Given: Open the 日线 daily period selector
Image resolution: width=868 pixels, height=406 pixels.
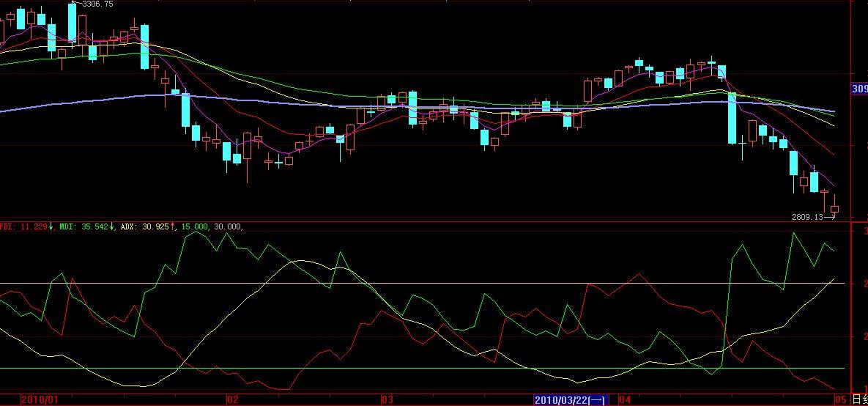Looking at the screenshot, I should 860,400.
